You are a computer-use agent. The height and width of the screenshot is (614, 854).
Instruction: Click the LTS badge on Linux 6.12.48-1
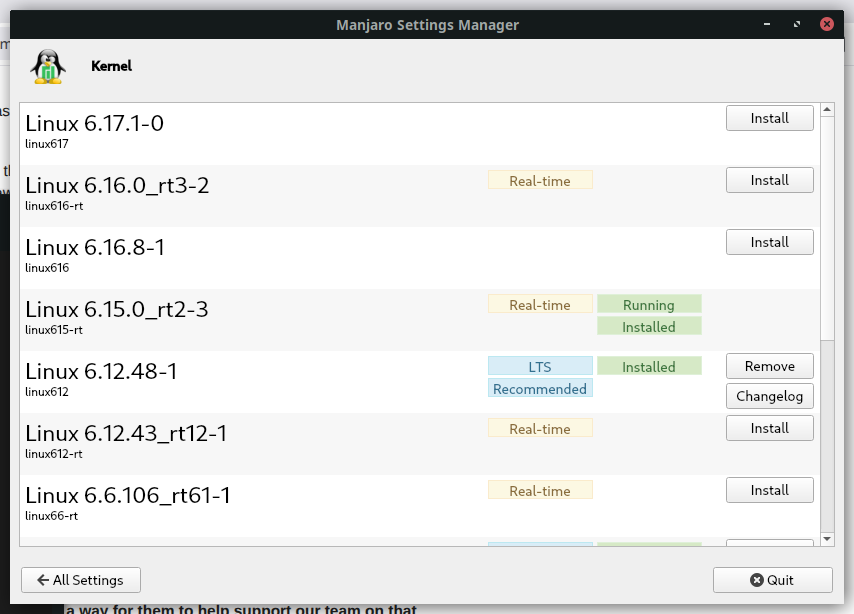[x=540, y=367]
